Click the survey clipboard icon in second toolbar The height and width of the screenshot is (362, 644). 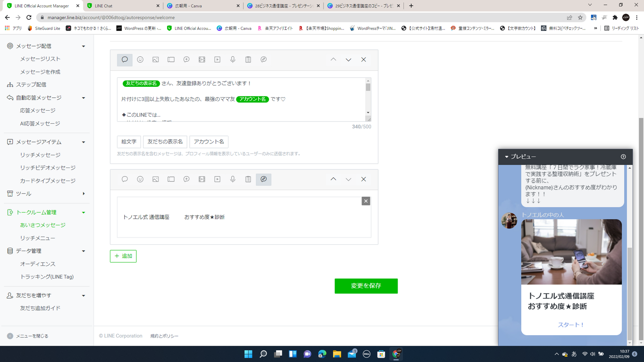248,179
